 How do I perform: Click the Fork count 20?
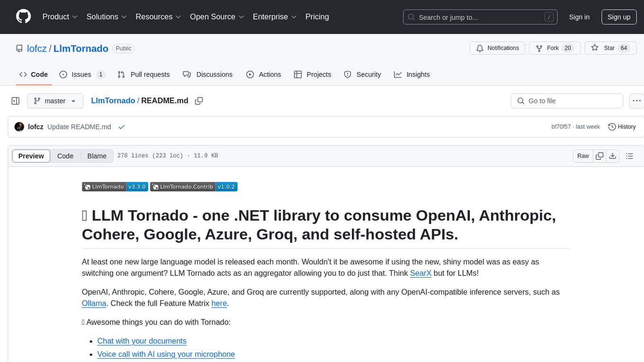pos(568,48)
